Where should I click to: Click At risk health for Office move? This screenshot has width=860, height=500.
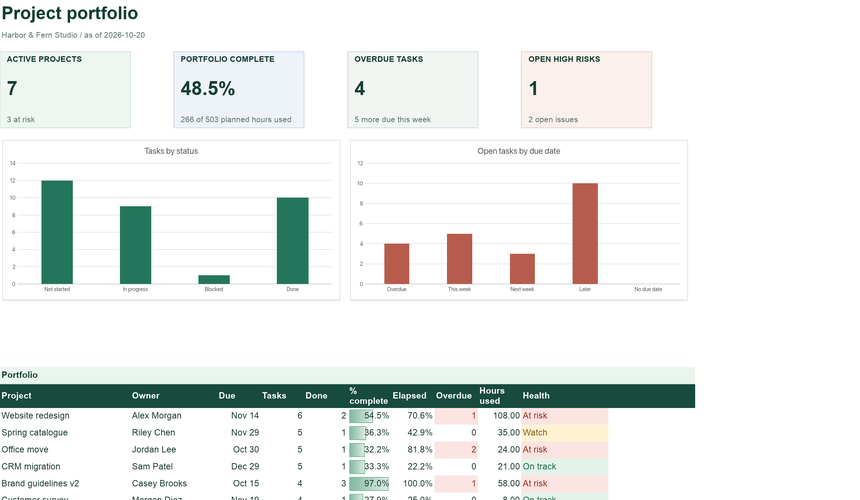[564, 450]
